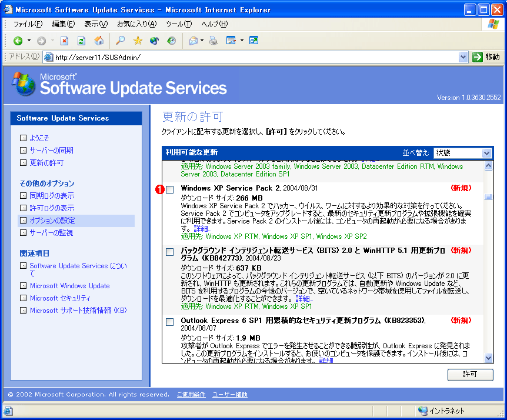Click the bullet icon beside サーバーの同期
The height and width of the screenshot is (420, 507).
click(23, 151)
